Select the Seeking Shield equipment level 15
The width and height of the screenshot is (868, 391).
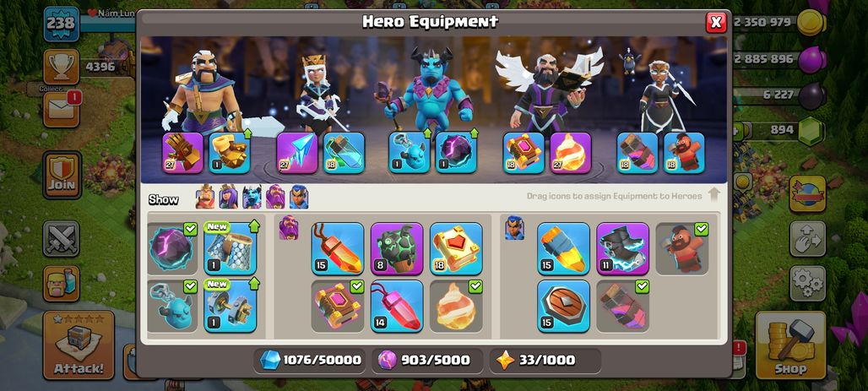pyautogui.click(x=563, y=307)
